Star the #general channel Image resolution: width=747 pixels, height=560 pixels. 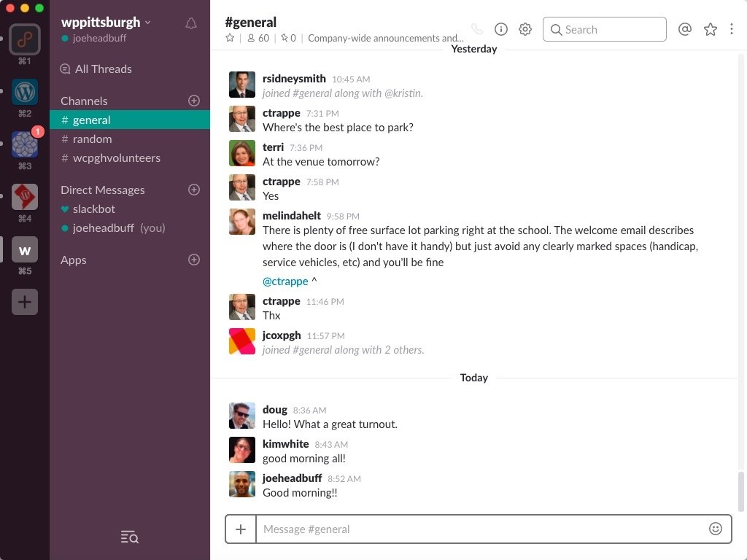(230, 38)
